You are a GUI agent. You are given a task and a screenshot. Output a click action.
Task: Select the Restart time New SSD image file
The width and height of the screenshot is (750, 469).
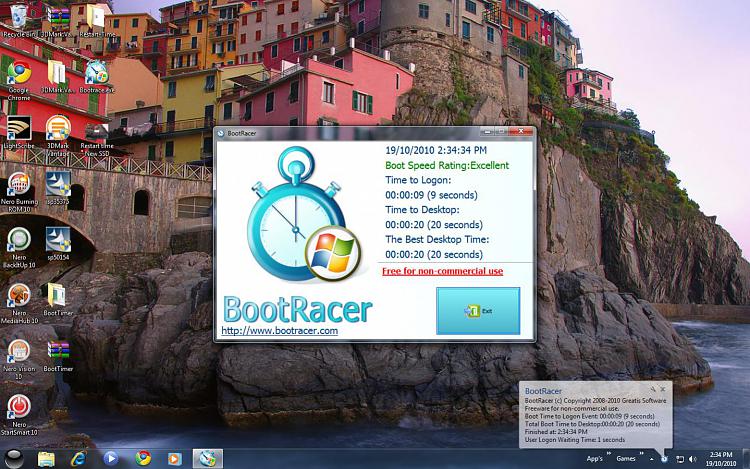click(97, 140)
